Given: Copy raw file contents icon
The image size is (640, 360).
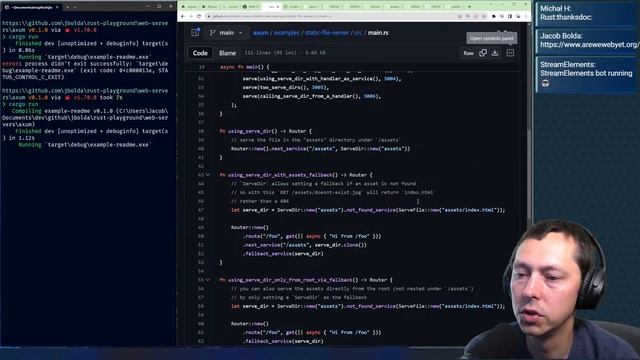Looking at the screenshot, I should pyautogui.click(x=483, y=53).
